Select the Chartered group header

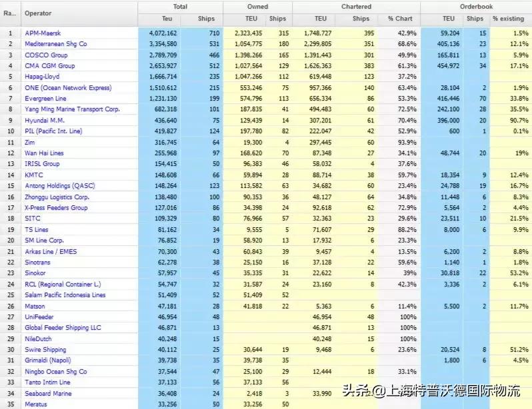point(356,7)
